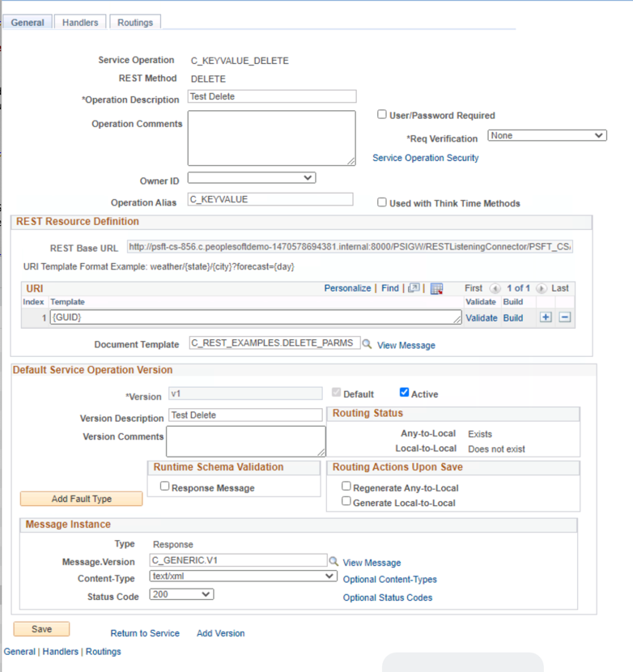Viewport: 633px width, 672px height.
Task: Go to next URI row arrow
Action: click(x=541, y=288)
